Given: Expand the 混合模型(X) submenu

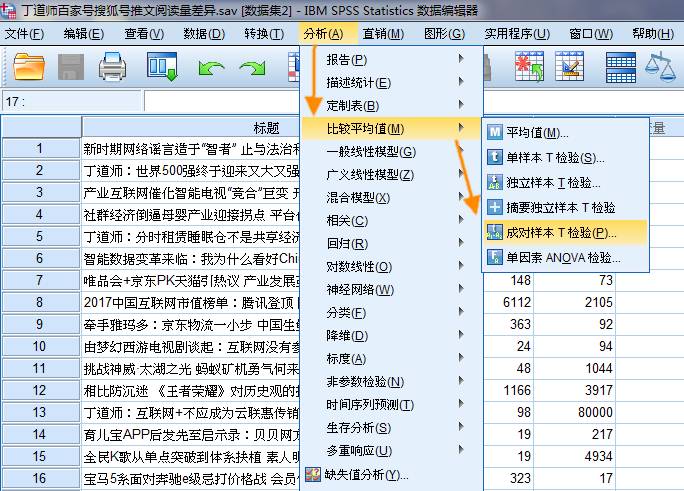Looking at the screenshot, I should click(391, 198).
